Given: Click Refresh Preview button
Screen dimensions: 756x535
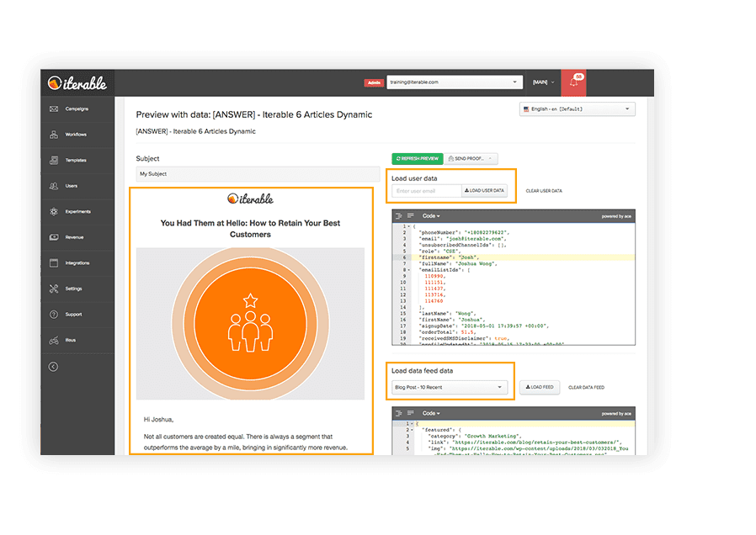Looking at the screenshot, I should click(x=418, y=158).
